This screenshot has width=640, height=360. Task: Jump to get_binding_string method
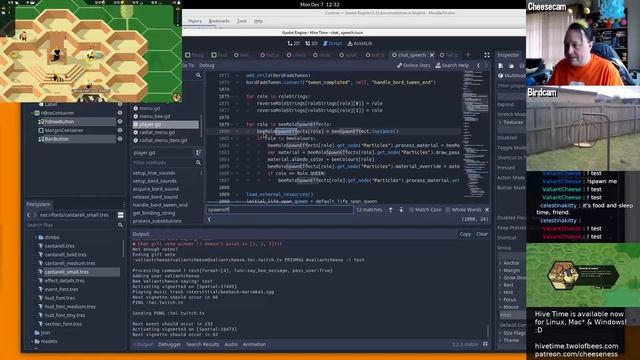(154, 213)
